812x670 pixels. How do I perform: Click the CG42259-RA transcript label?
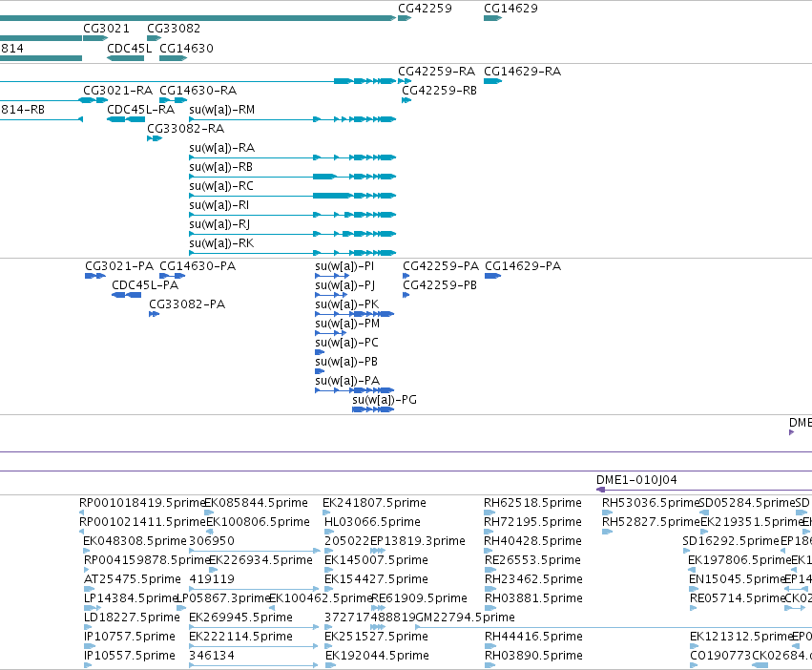coord(437,71)
